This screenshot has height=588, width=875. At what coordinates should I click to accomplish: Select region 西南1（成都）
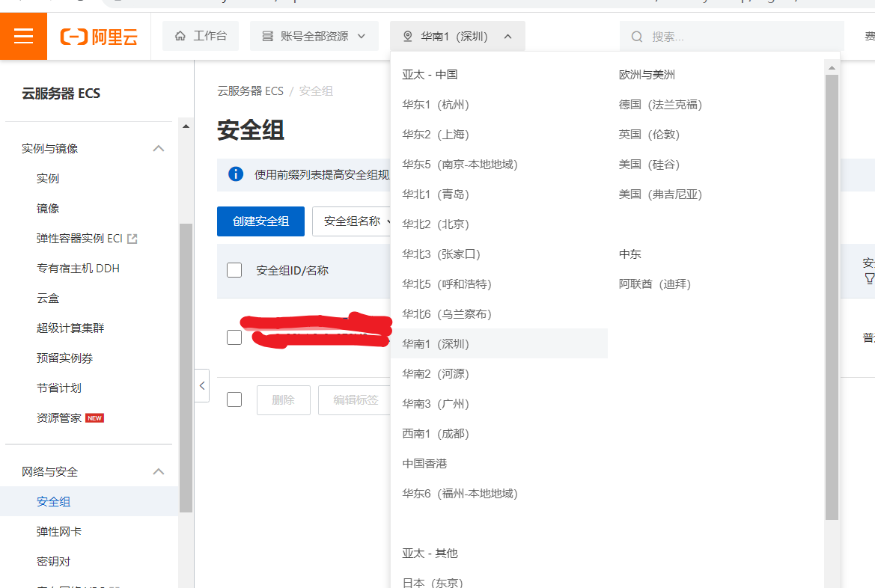(x=436, y=433)
